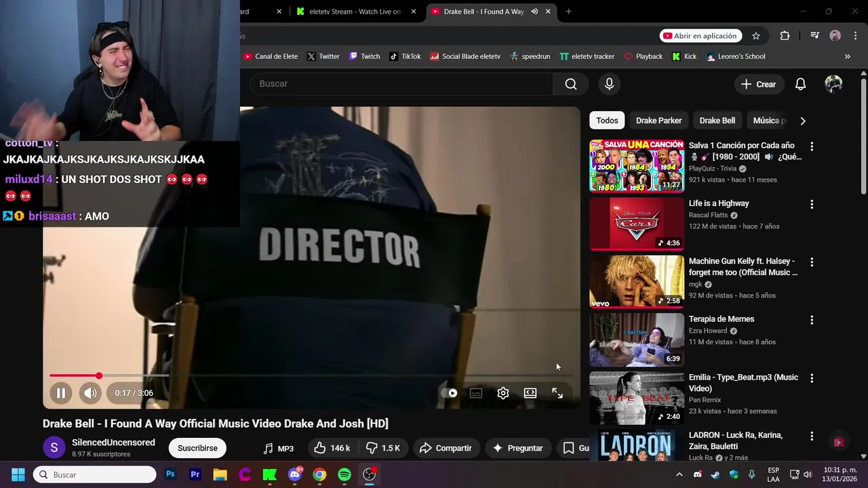Viewport: 868px width, 488px height.
Task: Dislike the video with thumbs down
Action: [x=382, y=448]
